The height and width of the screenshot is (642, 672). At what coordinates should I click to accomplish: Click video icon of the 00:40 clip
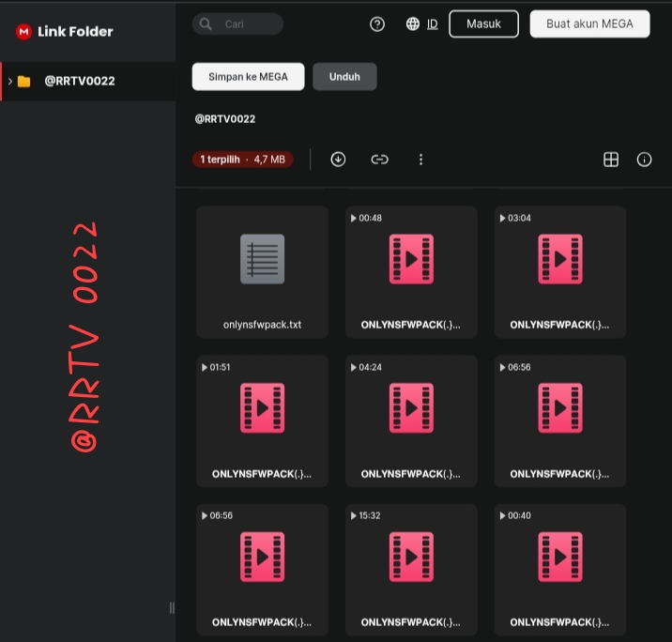pos(560,557)
